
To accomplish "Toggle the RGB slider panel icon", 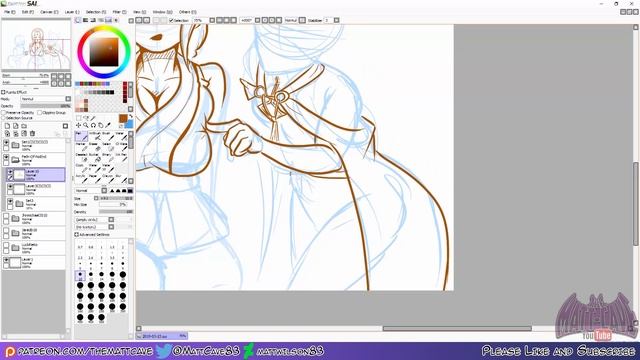I will (86, 20).
